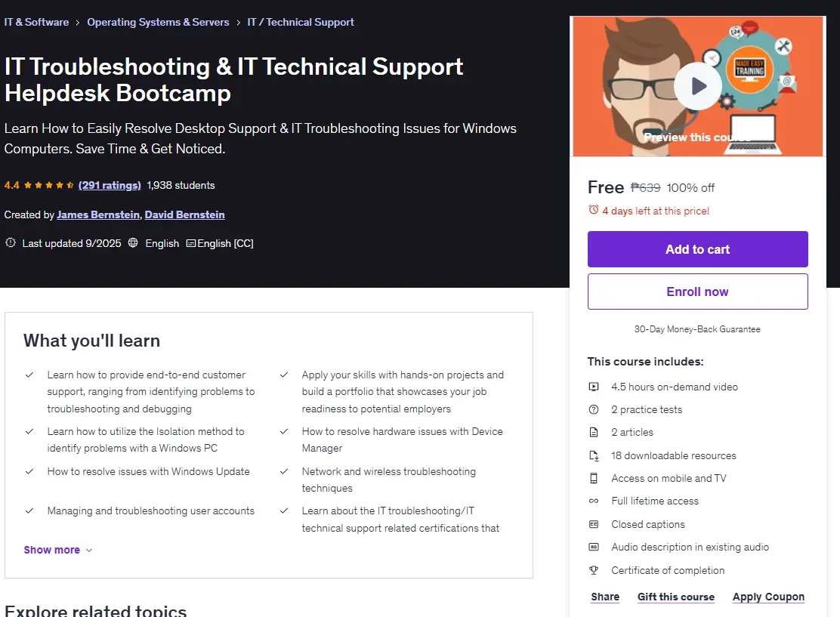This screenshot has height=617, width=840.
Task: Click 18 downloadable resources text
Action: [x=674, y=456]
